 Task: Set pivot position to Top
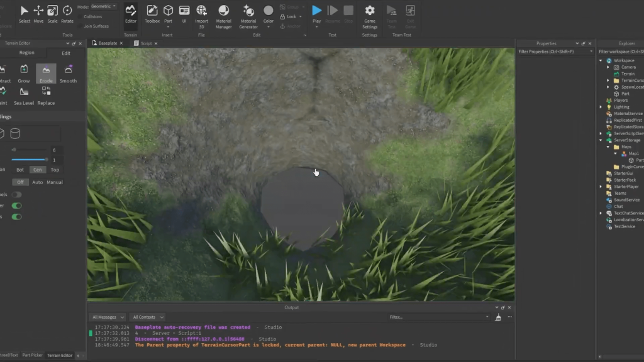click(x=55, y=170)
